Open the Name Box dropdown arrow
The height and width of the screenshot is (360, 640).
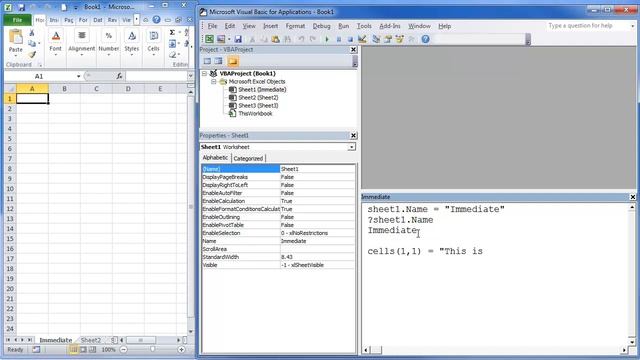click(78, 76)
